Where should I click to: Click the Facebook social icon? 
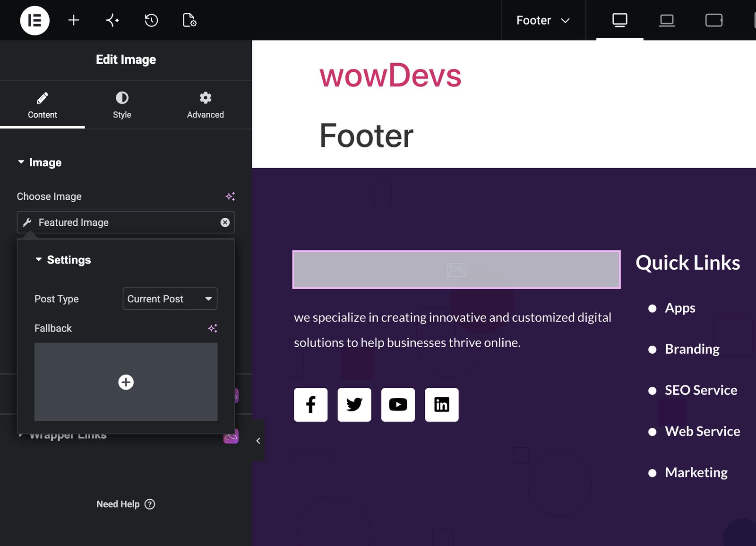coord(311,405)
